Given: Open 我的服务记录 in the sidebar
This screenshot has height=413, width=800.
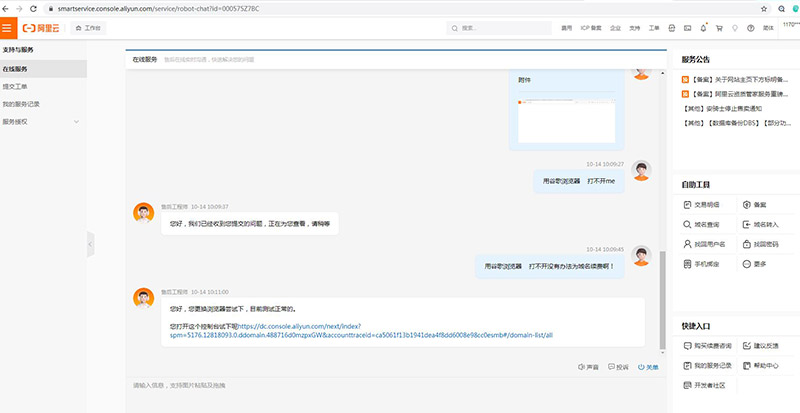Looking at the screenshot, I should [21, 104].
